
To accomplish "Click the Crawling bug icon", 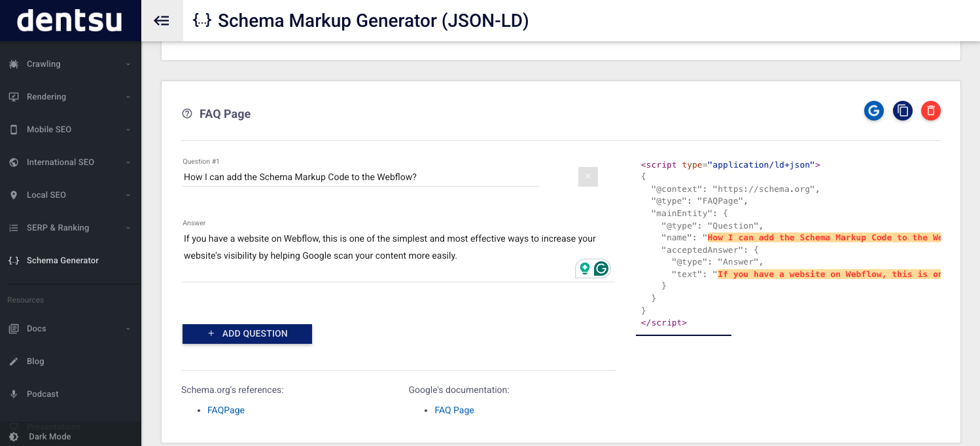I will [14, 64].
